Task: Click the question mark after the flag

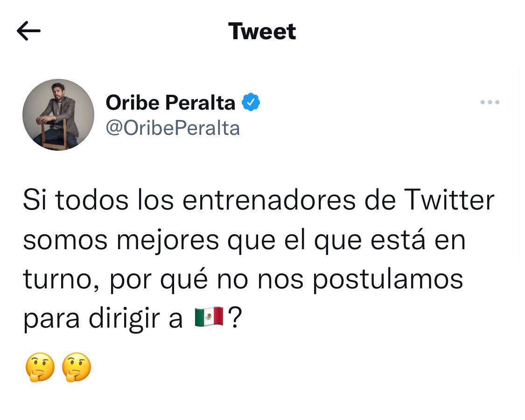Action: point(236,318)
